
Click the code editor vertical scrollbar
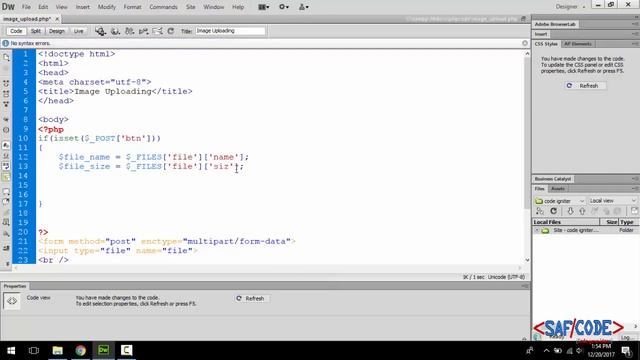pyautogui.click(x=527, y=133)
